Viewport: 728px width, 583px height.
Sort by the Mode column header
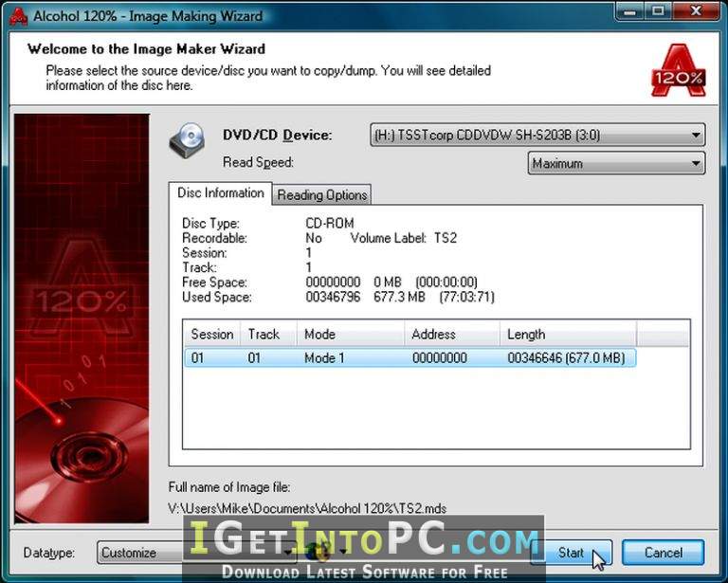tap(319, 335)
